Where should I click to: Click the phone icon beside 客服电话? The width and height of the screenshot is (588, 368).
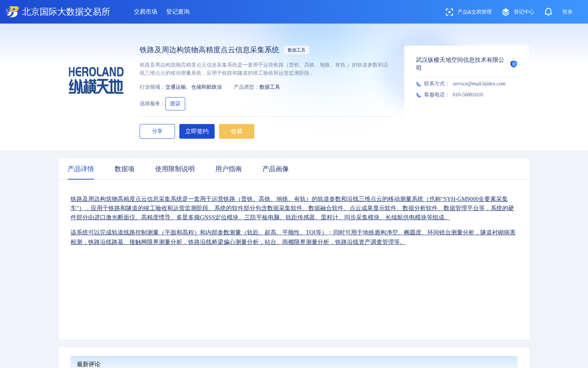point(419,95)
